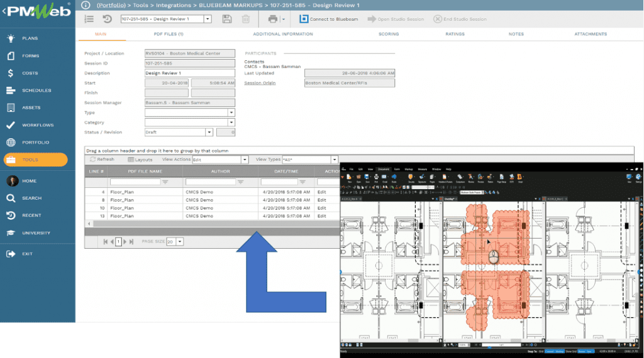644x358 pixels.
Task: Switch to the ADDITIONAL INFORMATION tab
Action: [283, 34]
